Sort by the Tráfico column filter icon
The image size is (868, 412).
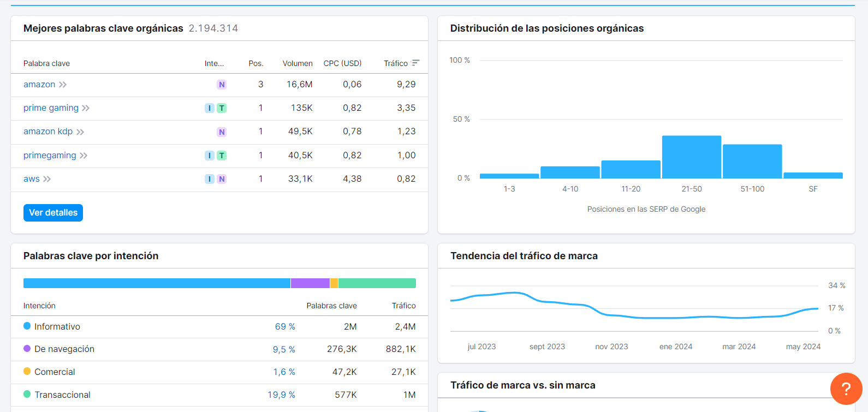coord(415,63)
